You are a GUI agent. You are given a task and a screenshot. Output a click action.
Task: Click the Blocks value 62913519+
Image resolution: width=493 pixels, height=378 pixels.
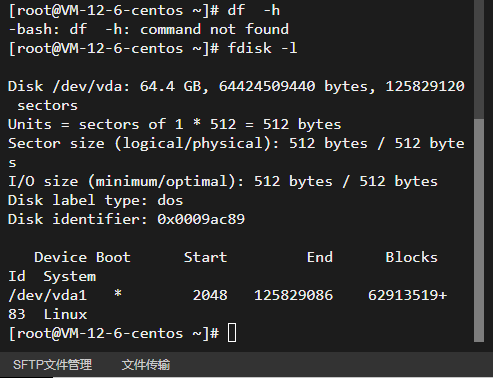pyautogui.click(x=407, y=295)
